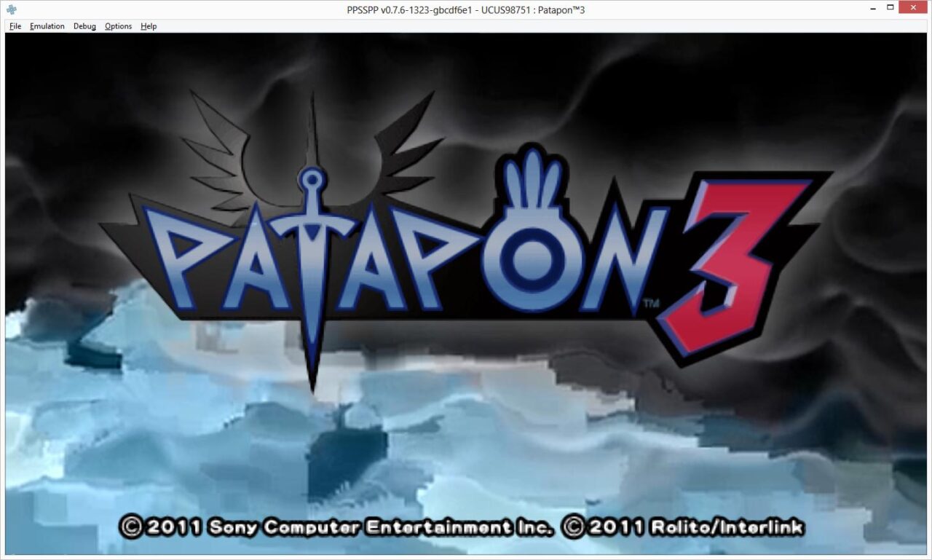
Task: Open the Help menu
Action: tap(149, 25)
